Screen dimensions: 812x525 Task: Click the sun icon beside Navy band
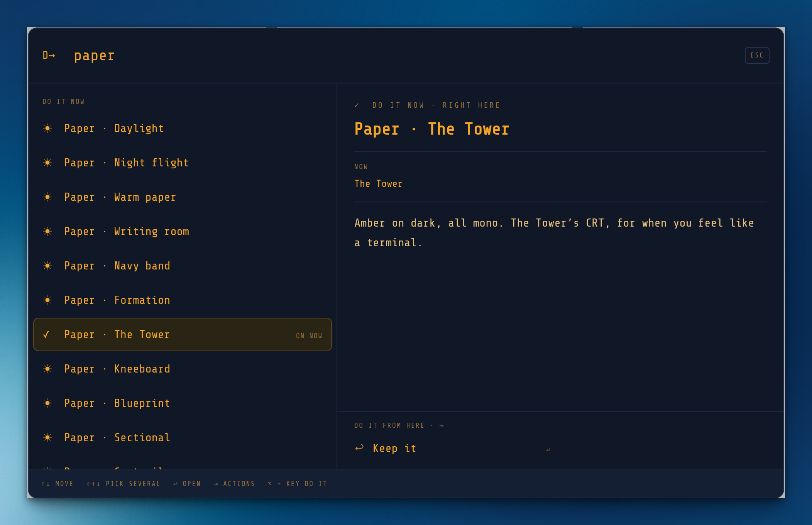[x=47, y=266]
